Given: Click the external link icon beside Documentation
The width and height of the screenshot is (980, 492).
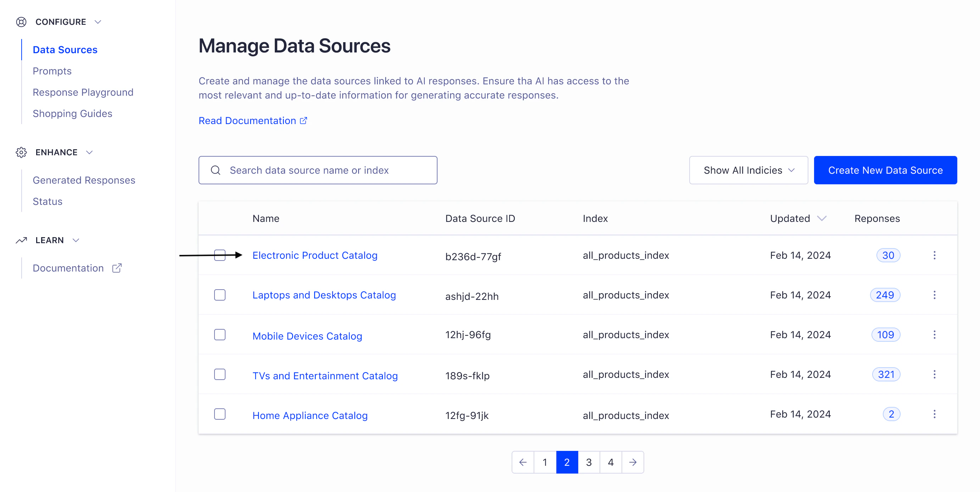Looking at the screenshot, I should click(117, 268).
